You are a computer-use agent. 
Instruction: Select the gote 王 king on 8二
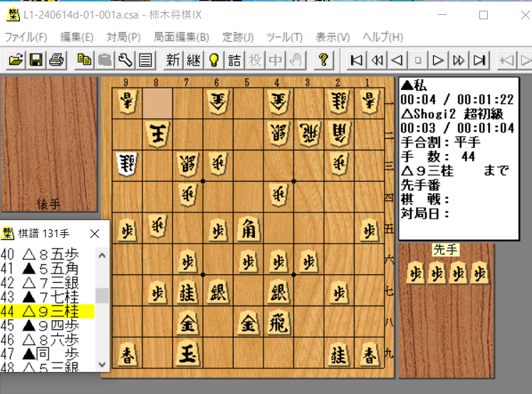(x=157, y=135)
